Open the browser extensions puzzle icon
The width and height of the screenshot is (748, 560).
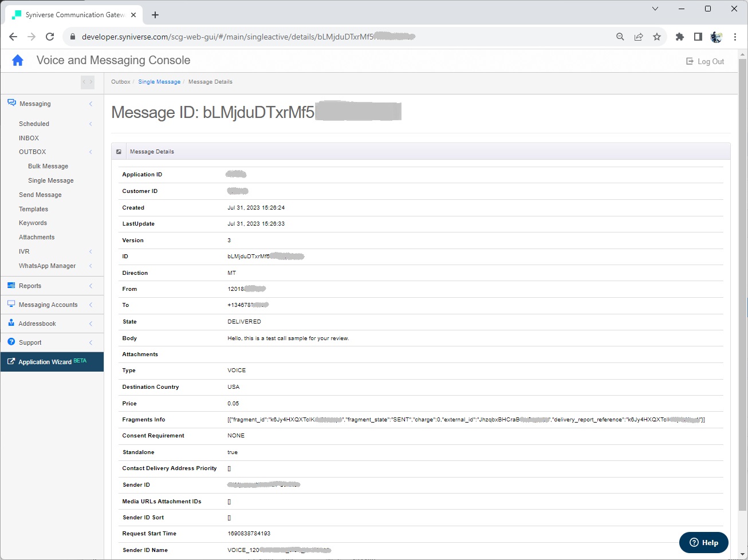click(x=680, y=37)
